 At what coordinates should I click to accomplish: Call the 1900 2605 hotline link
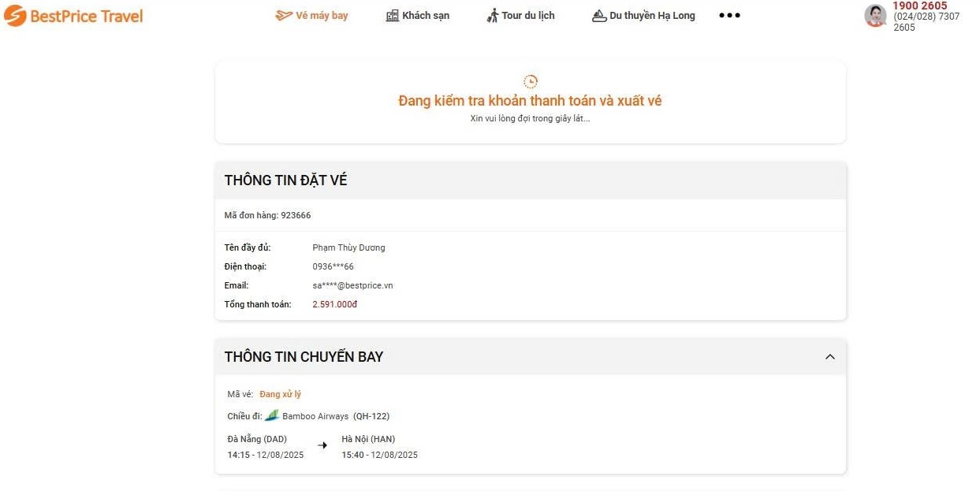click(x=919, y=6)
